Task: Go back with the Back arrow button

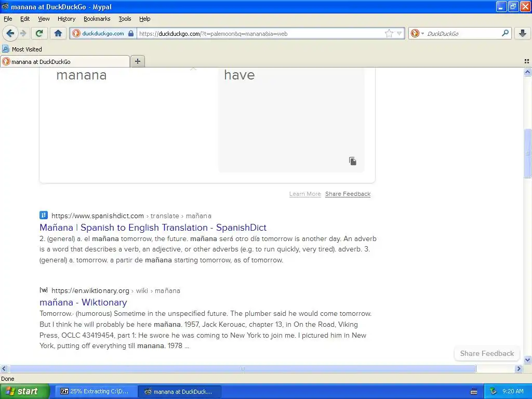Action: (x=10, y=33)
